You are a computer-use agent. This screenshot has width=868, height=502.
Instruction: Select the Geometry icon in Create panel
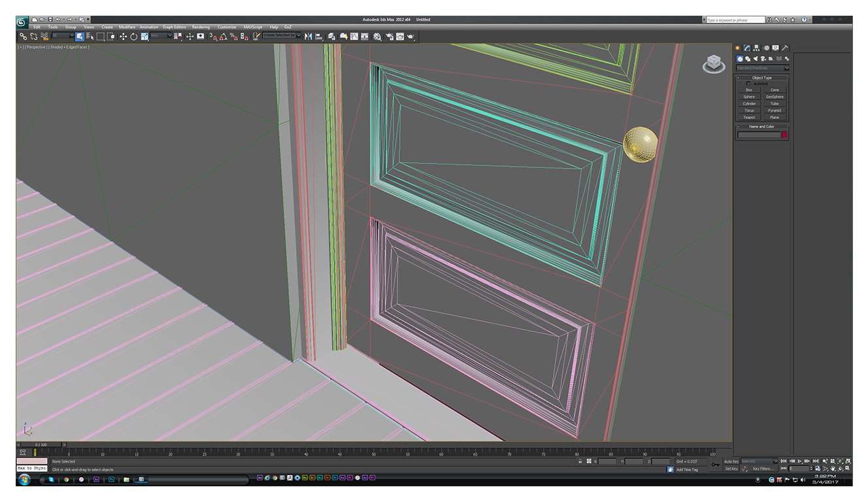click(739, 58)
